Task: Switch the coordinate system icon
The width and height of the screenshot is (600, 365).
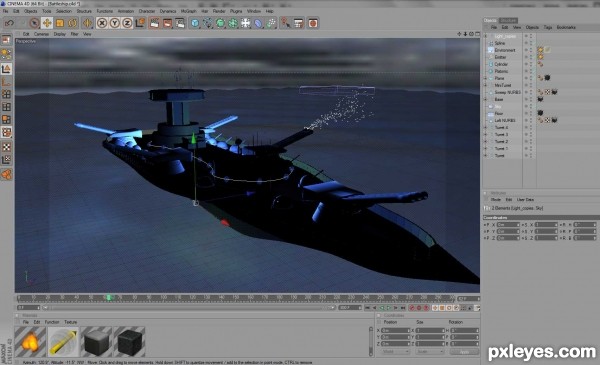Action: point(140,23)
